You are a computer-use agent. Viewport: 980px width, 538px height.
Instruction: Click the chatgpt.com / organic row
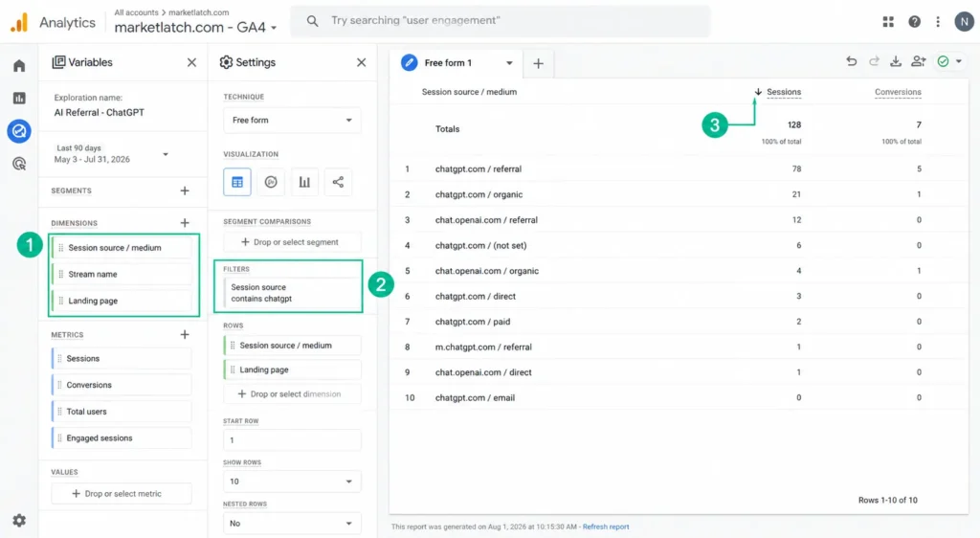(679, 194)
